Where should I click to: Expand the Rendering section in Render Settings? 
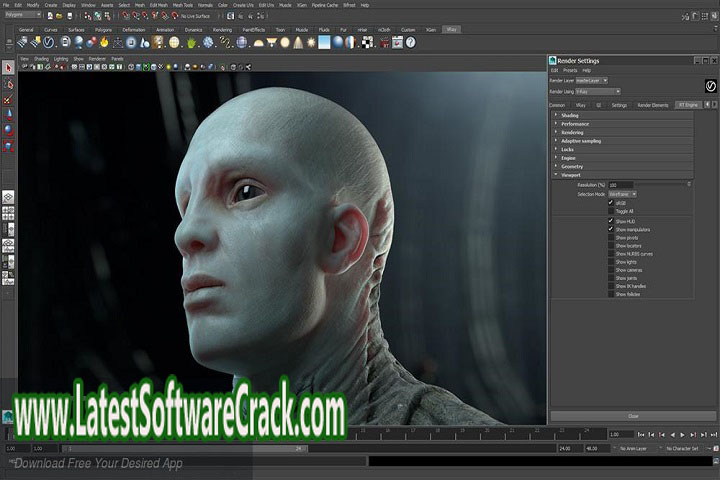point(622,132)
